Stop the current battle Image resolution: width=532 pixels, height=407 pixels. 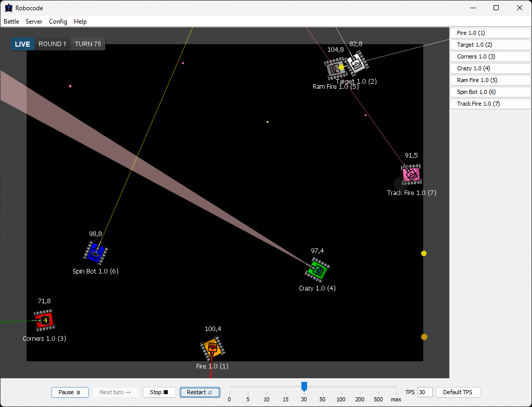coord(159,392)
